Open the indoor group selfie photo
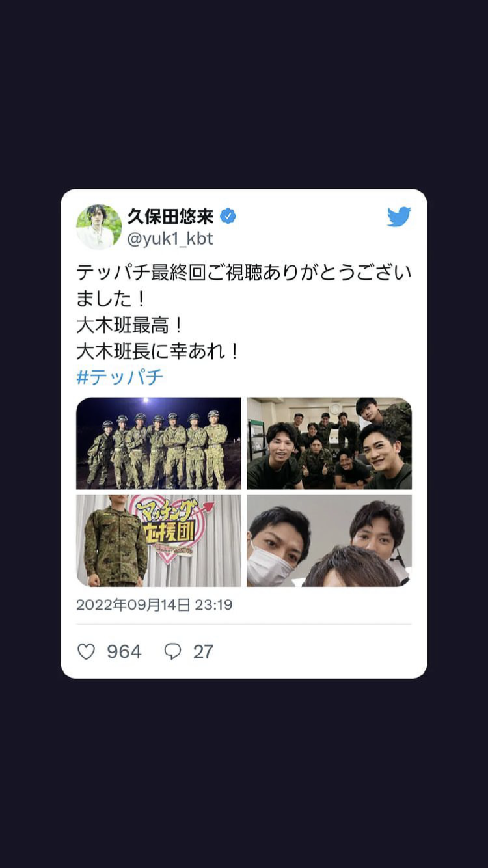 (x=329, y=443)
